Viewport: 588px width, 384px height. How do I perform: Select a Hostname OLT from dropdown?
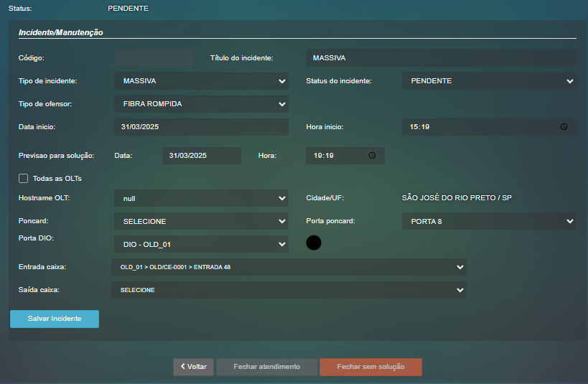pos(201,198)
